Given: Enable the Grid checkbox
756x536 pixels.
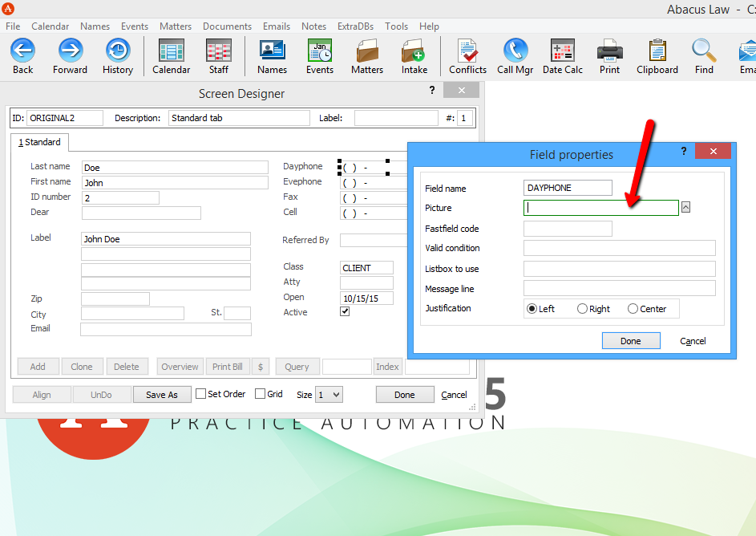Looking at the screenshot, I should (x=260, y=394).
